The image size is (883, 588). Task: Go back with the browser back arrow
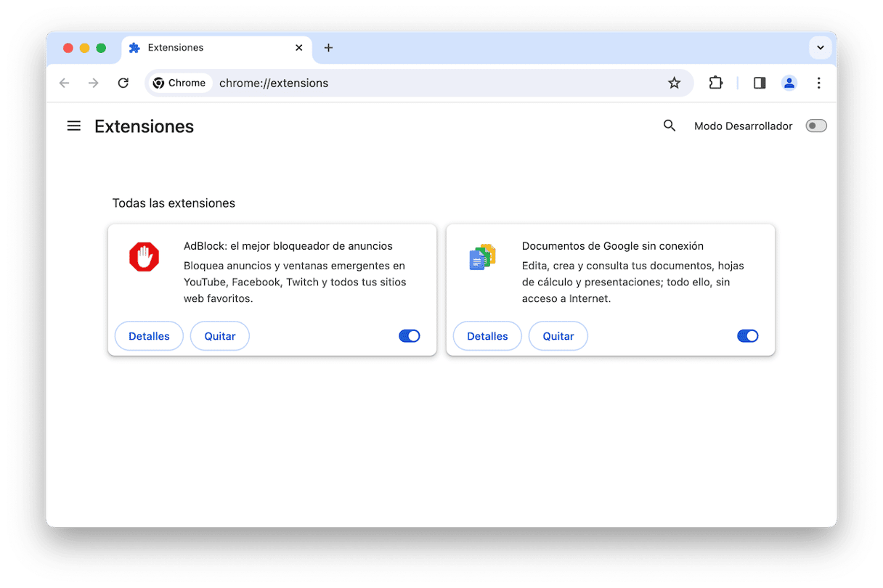click(64, 83)
